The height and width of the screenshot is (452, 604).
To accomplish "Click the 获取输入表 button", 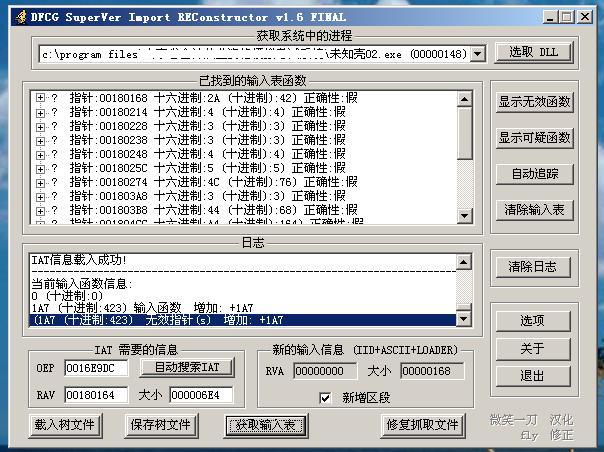I will pos(265,425).
